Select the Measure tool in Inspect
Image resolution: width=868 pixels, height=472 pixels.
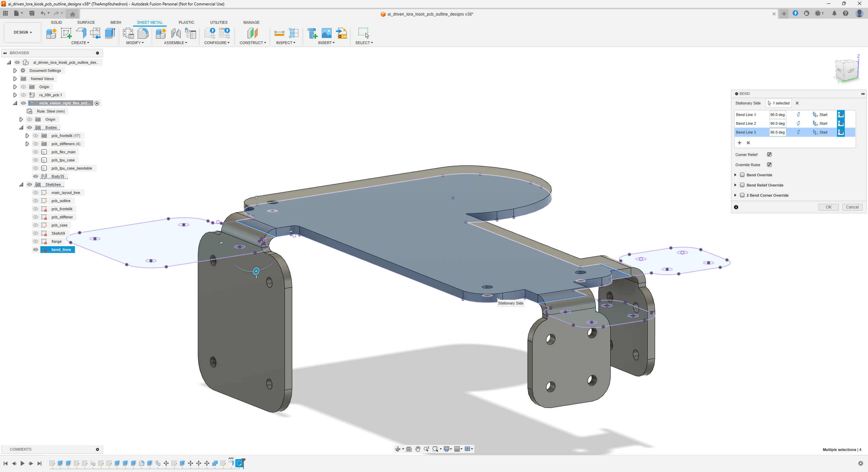(279, 33)
